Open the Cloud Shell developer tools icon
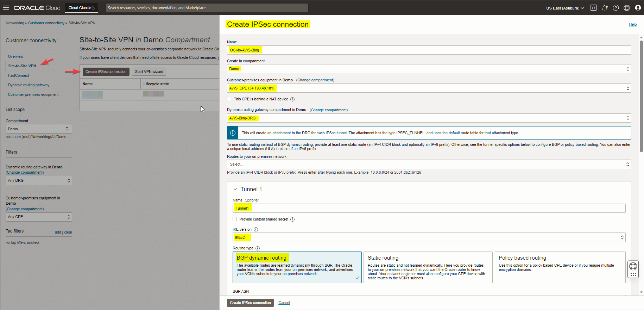Screen dimensions: 644x310 [x=593, y=8]
